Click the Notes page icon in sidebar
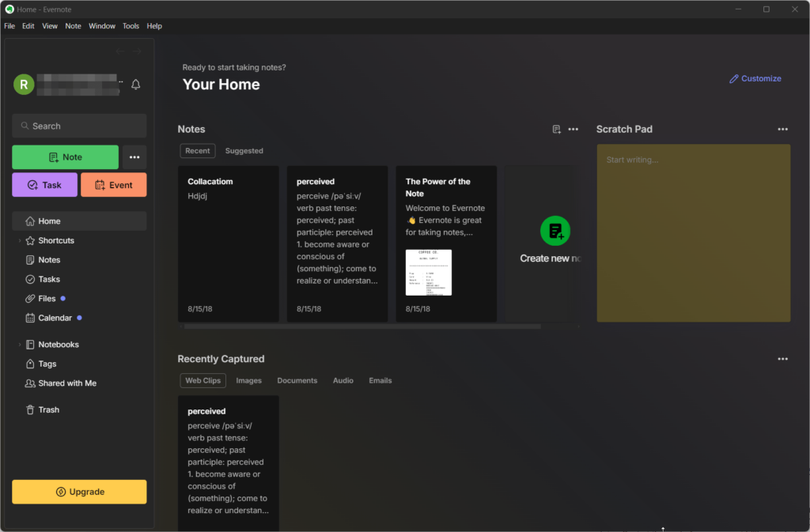 pos(30,260)
